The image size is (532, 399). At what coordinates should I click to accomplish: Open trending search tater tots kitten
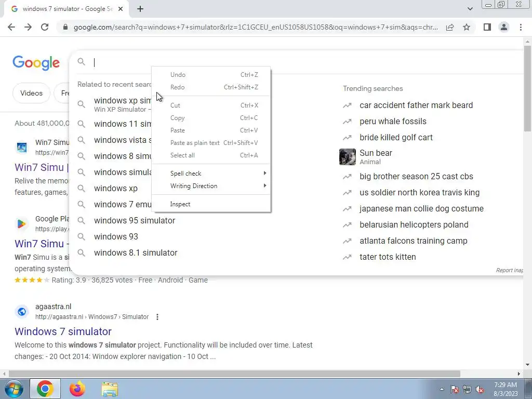(x=388, y=257)
